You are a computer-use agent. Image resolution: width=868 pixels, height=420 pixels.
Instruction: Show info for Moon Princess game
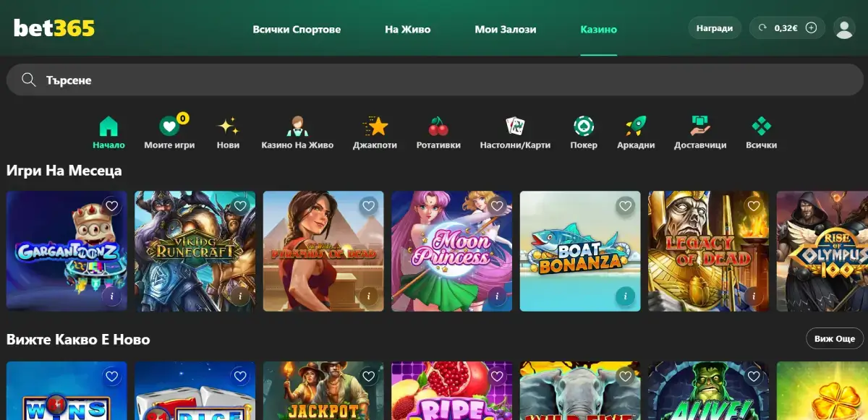(496, 296)
